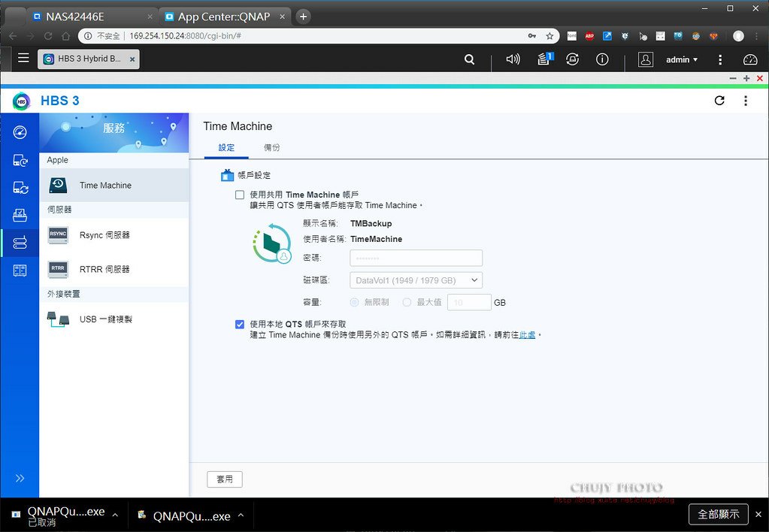Close the HBS 3 Hybrid B... taskbar tab
769x532 pixels.
[132, 59]
